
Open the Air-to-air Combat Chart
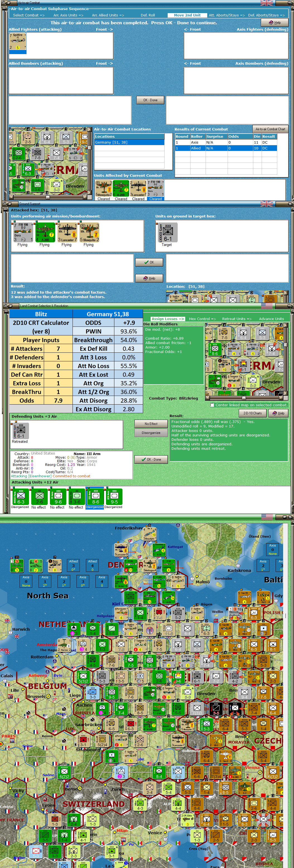coord(270,129)
